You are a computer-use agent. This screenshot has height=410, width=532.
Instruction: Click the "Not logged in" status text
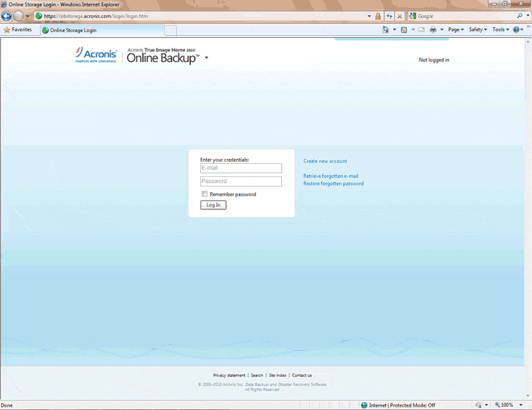click(x=434, y=60)
